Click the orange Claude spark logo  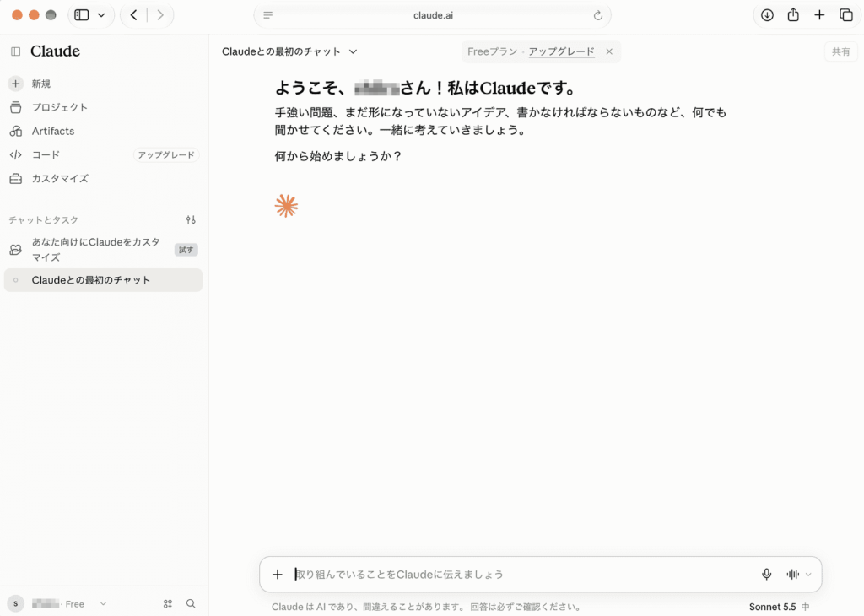tap(286, 206)
